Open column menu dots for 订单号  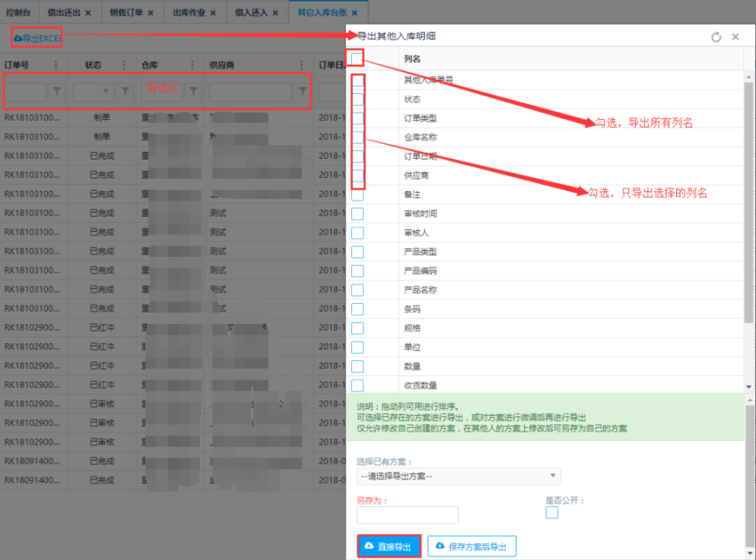[x=56, y=65]
